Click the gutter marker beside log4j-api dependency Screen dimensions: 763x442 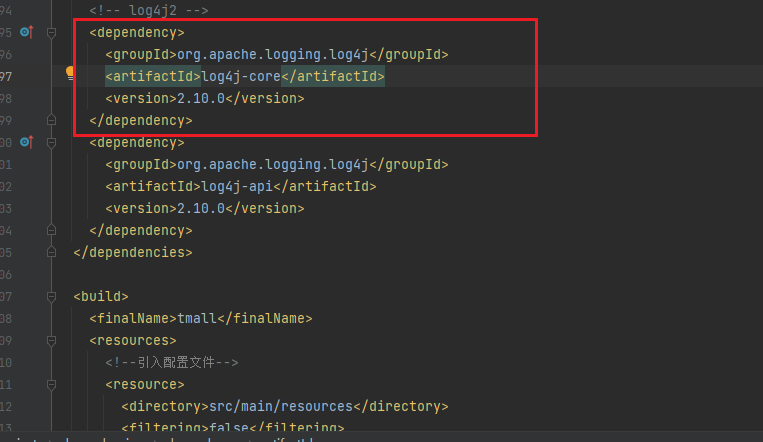tap(26, 143)
